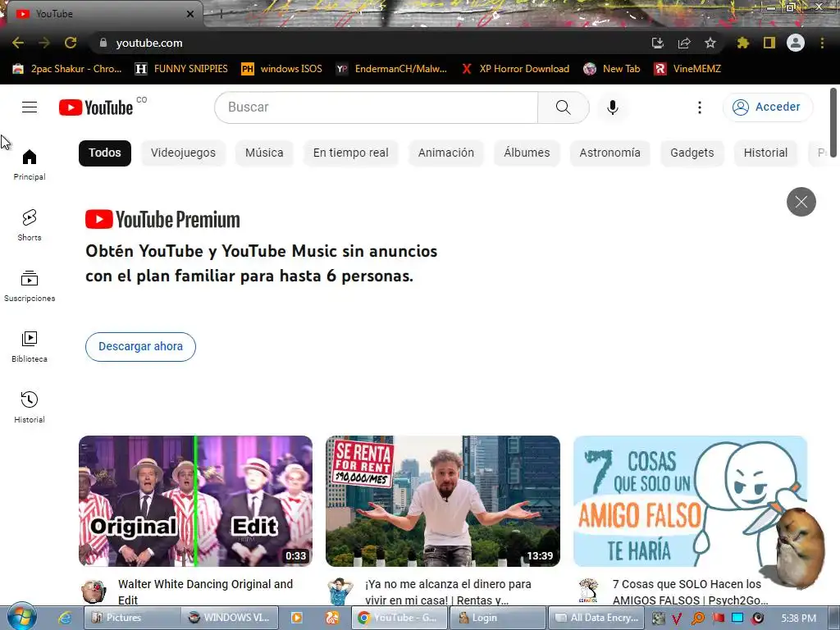The image size is (840, 630).
Task: Reload the YouTube page
Action: [71, 43]
